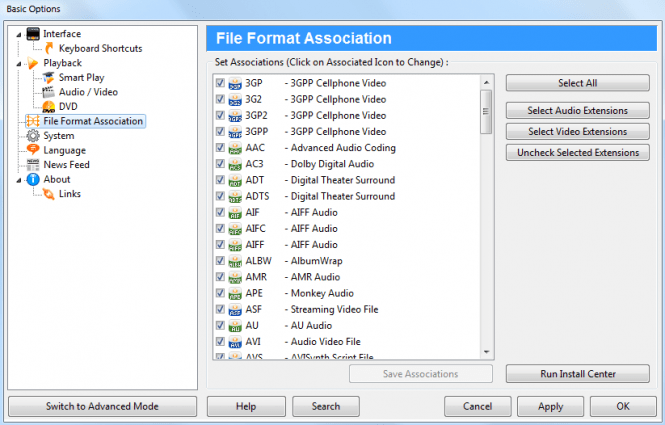Click the Interface monitor icon in tree
This screenshot has height=425, width=665.
[33, 34]
